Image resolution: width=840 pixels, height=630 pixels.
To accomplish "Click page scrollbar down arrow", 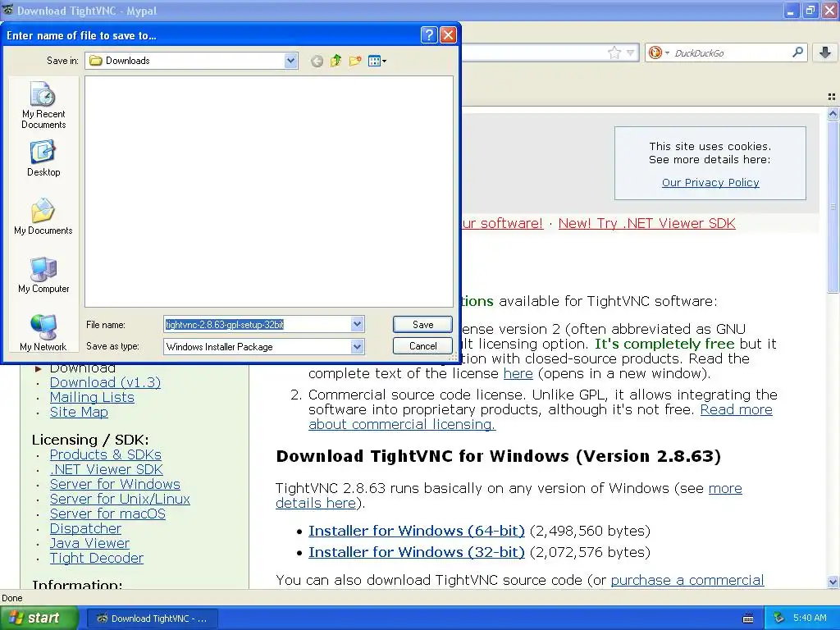I will tap(833, 582).
